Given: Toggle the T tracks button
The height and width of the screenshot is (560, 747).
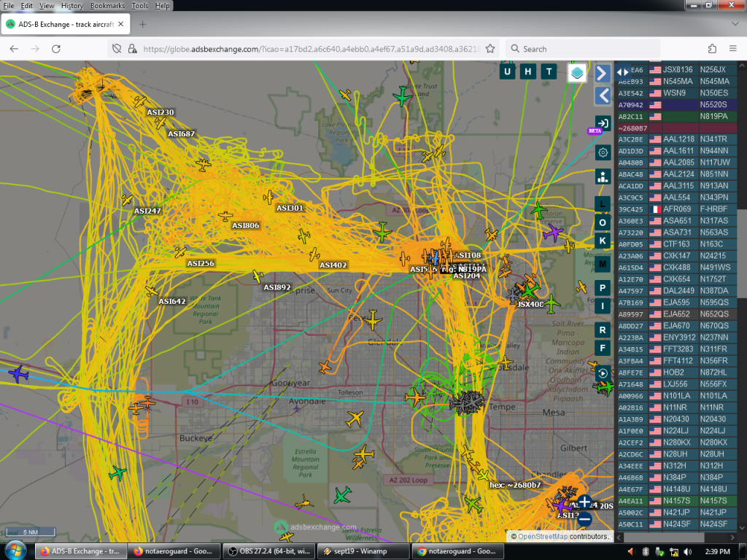Looking at the screenshot, I should pyautogui.click(x=549, y=72).
